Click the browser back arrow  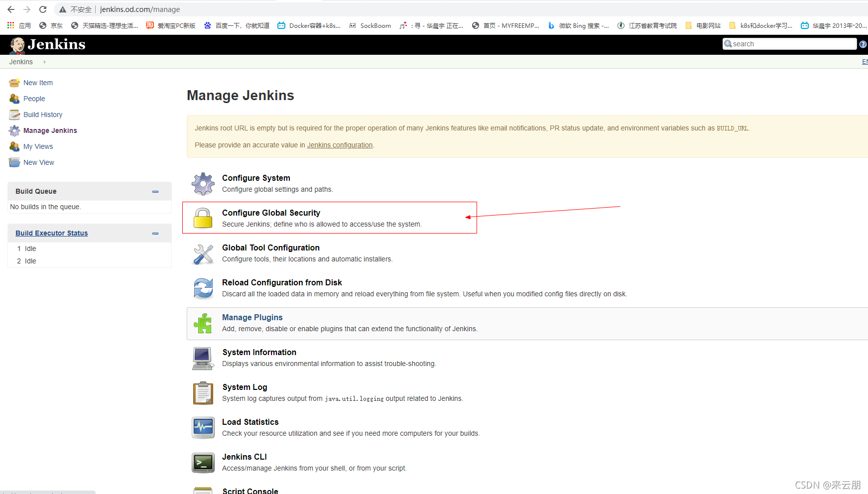click(11, 9)
